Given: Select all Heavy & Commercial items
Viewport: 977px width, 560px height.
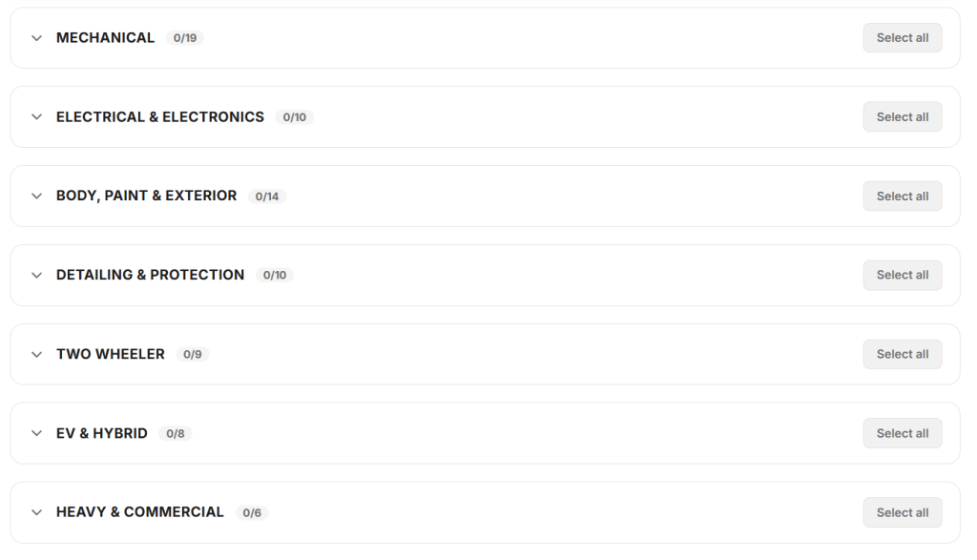Looking at the screenshot, I should click(902, 512).
